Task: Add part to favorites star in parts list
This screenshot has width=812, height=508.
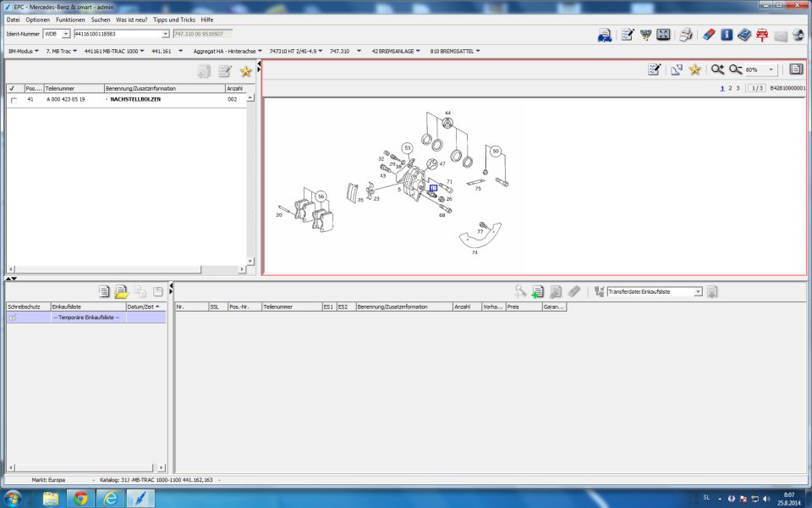Action: pyautogui.click(x=245, y=71)
